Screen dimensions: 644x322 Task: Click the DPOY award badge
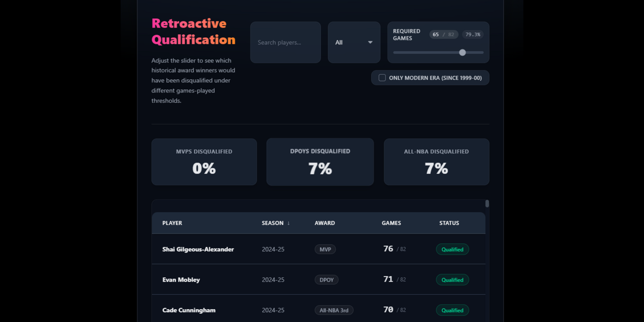point(327,280)
